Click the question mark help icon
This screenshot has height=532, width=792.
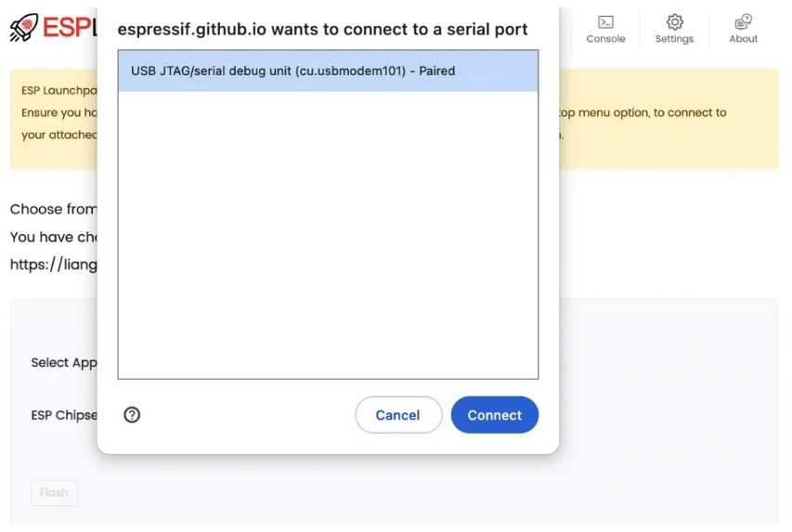click(x=132, y=415)
